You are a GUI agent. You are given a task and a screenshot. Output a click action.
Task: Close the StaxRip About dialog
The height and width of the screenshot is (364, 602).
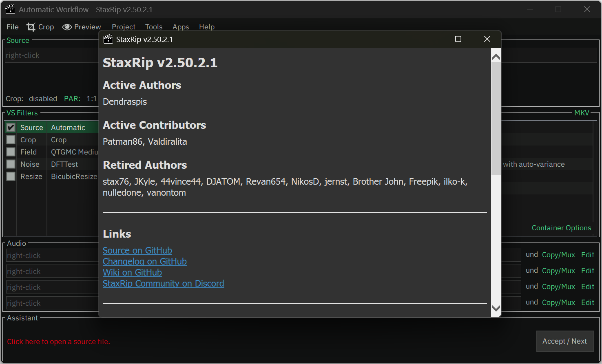tap(487, 39)
